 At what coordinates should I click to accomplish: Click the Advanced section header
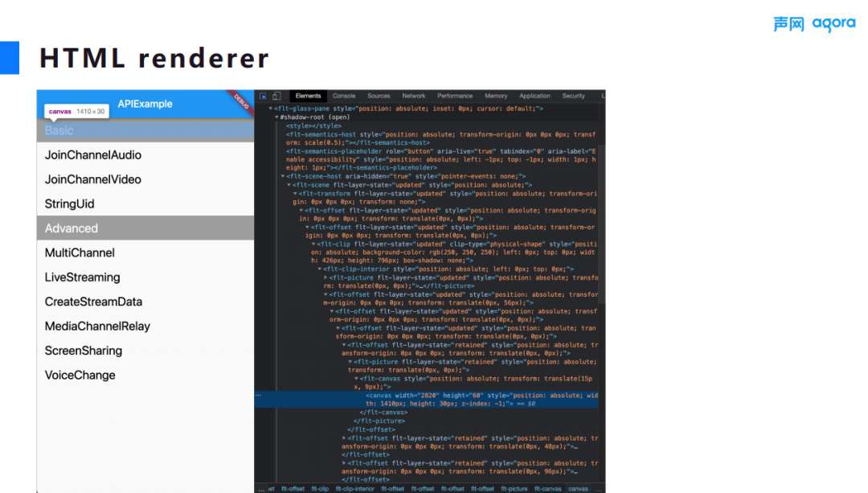(x=145, y=228)
